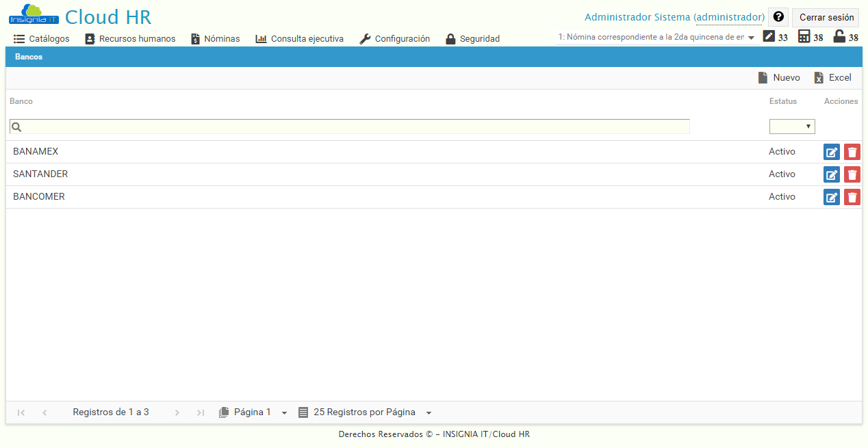Click the padlock badge showing 38
The height and width of the screenshot is (448, 868).
[x=840, y=37]
